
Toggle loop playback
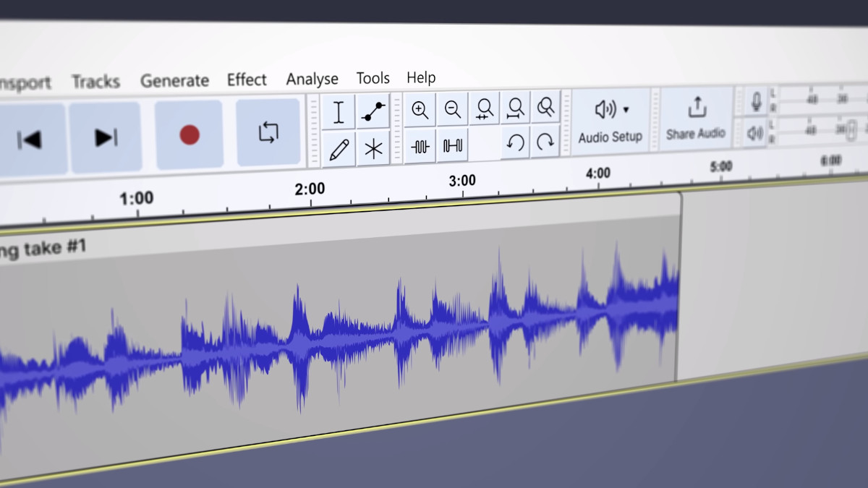(x=268, y=132)
